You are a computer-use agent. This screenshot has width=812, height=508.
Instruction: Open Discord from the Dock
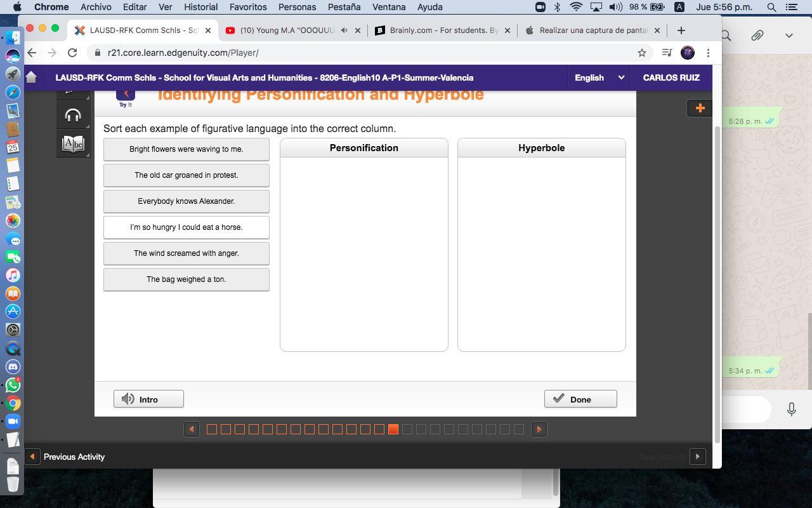pos(13,366)
